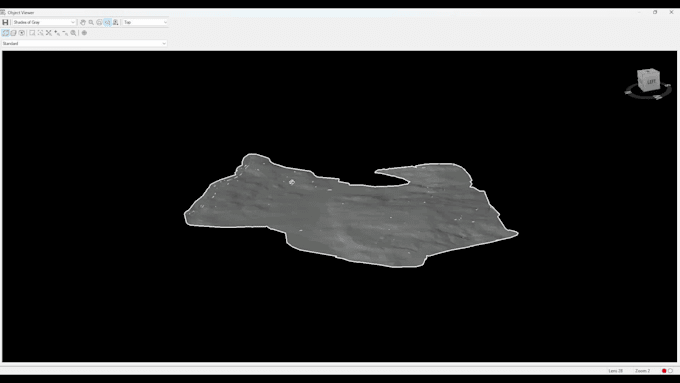
Task: Toggle the highlighted orbit tool in the top row
Action: pos(108,22)
